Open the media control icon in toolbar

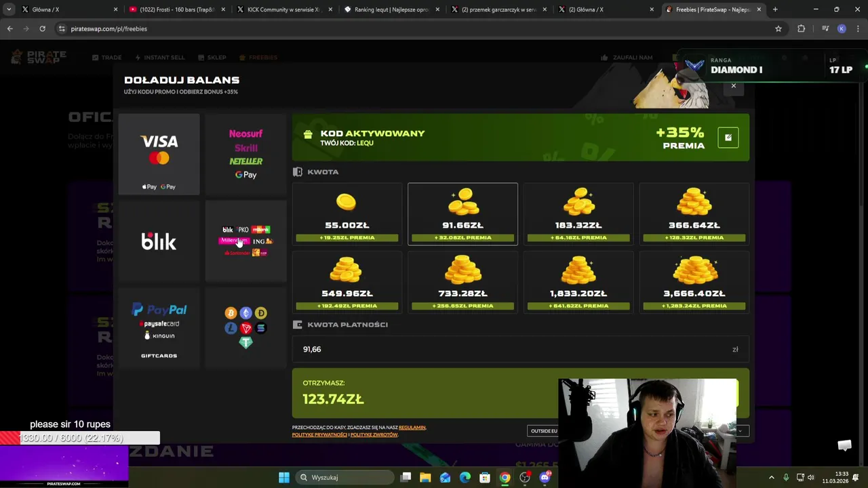825,28
